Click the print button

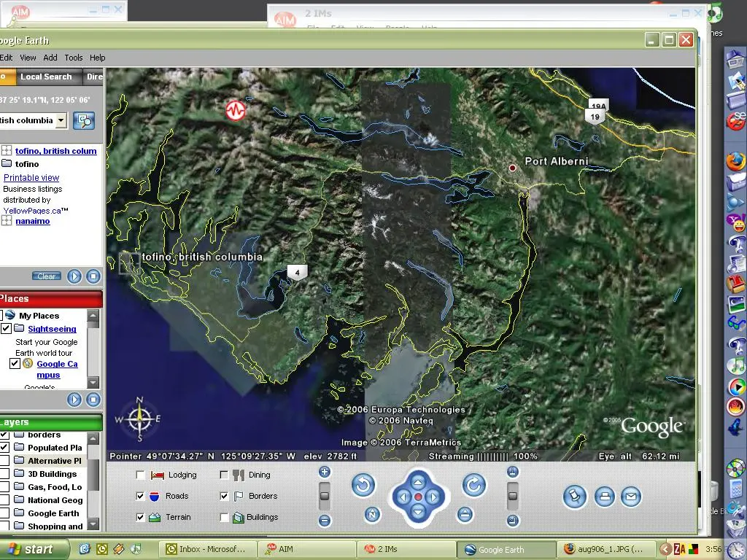(x=605, y=497)
